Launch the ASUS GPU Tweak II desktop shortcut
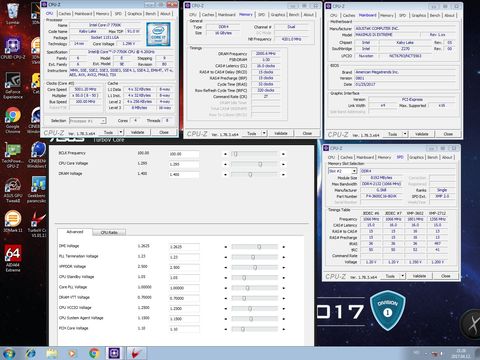 [x=13, y=190]
